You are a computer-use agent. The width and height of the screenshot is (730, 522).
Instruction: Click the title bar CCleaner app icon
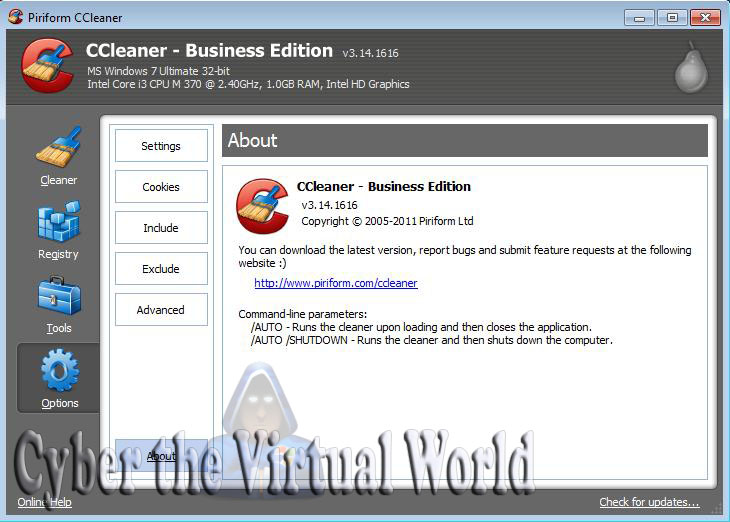[x=15, y=17]
